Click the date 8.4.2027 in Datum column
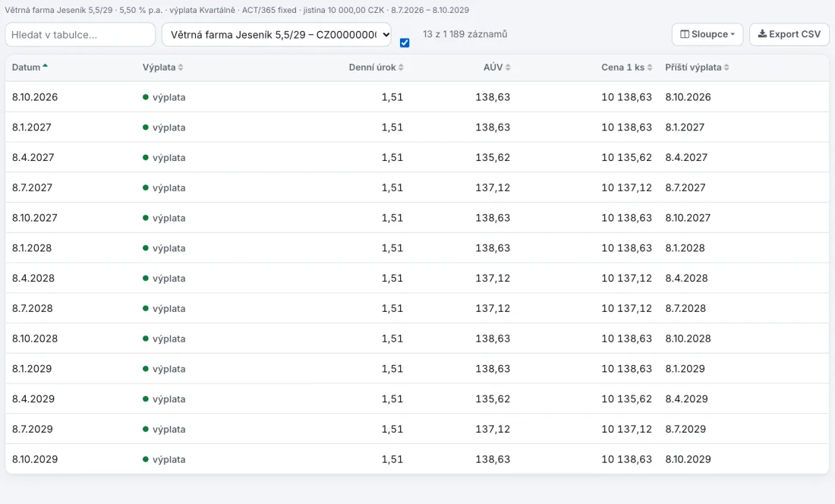Viewport: 835px width, 504px height. 33,158
